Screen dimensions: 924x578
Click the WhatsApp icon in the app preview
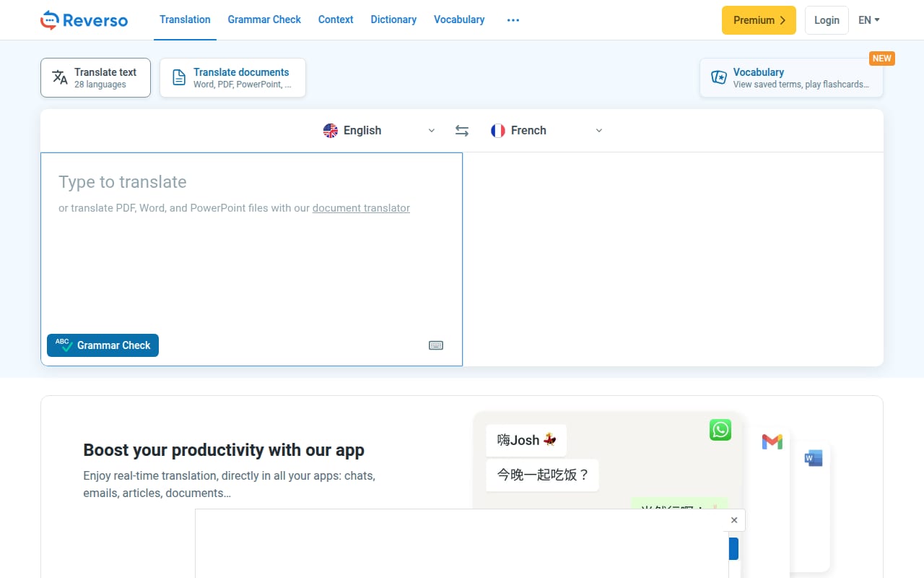pyautogui.click(x=720, y=430)
